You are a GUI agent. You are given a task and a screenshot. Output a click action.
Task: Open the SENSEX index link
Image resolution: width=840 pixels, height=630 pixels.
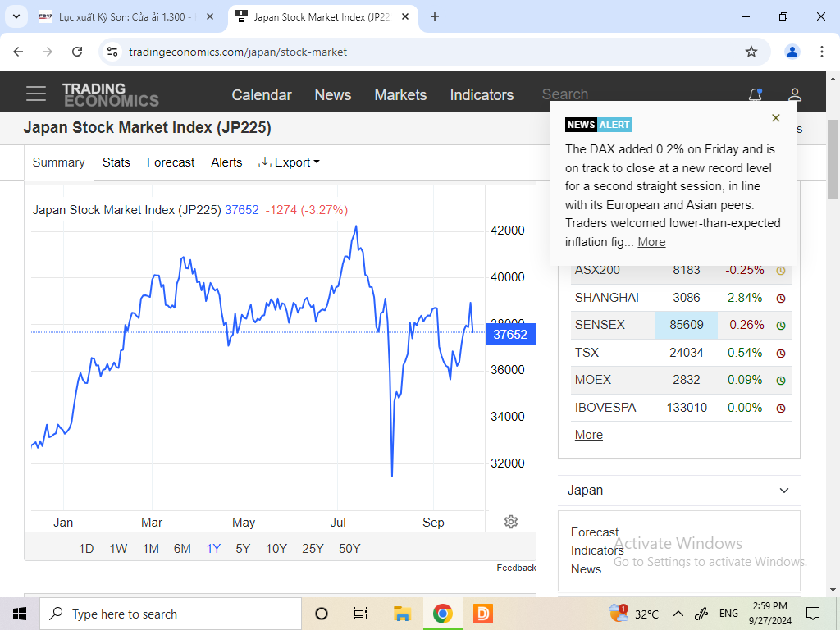click(x=600, y=325)
